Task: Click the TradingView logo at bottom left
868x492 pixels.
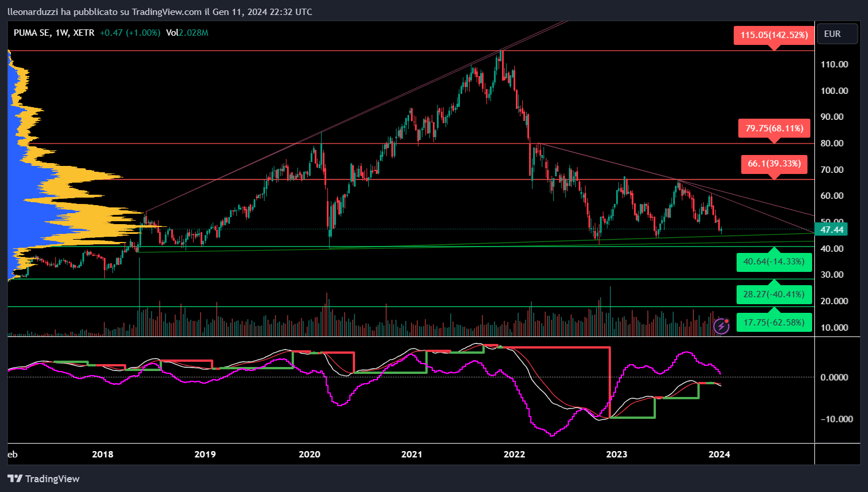Action: [x=44, y=479]
